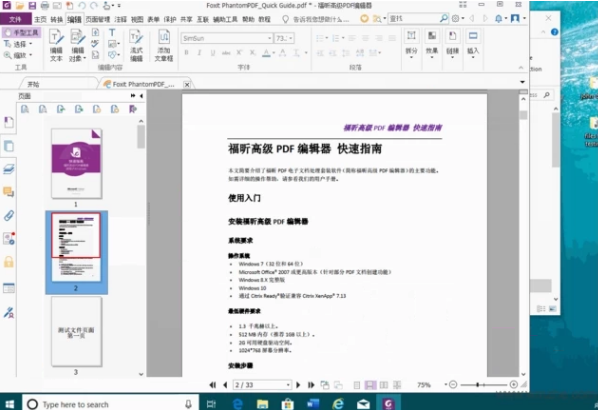
Task: Click the Add Text 'T' icon
Action: (x=112, y=33)
